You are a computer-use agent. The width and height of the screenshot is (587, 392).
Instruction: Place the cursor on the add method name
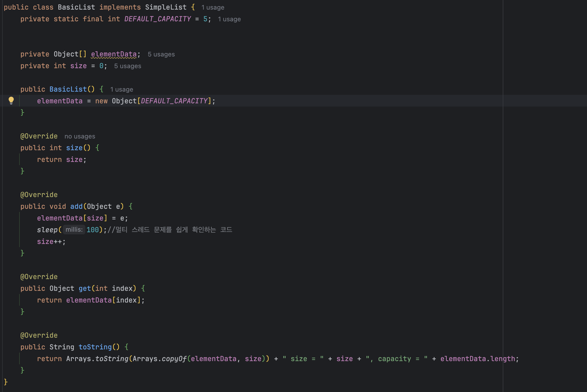pos(76,206)
